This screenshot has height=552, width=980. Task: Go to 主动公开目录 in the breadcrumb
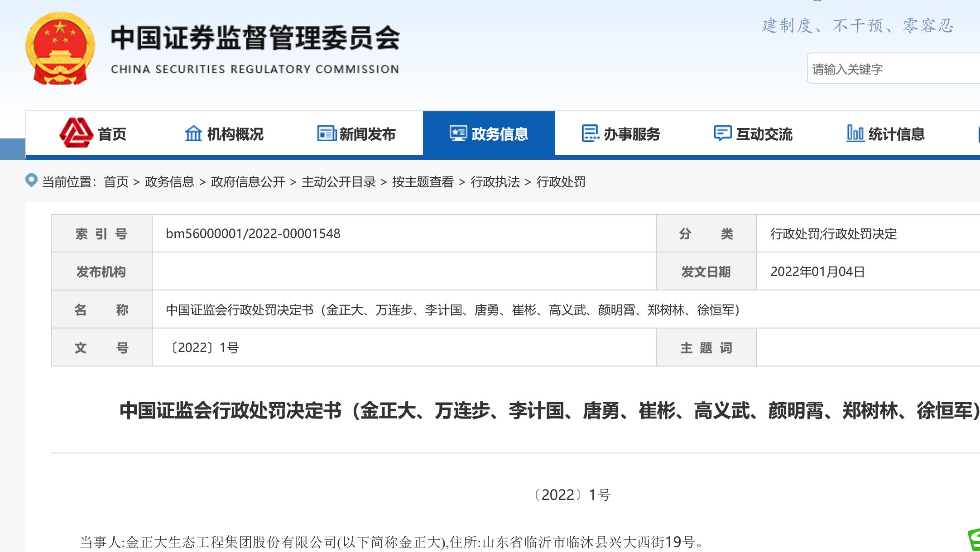339,182
